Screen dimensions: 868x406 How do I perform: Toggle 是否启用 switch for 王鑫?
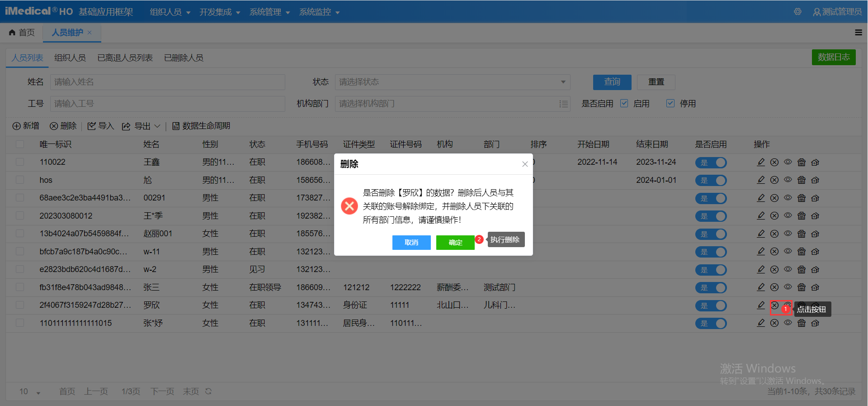[711, 162]
